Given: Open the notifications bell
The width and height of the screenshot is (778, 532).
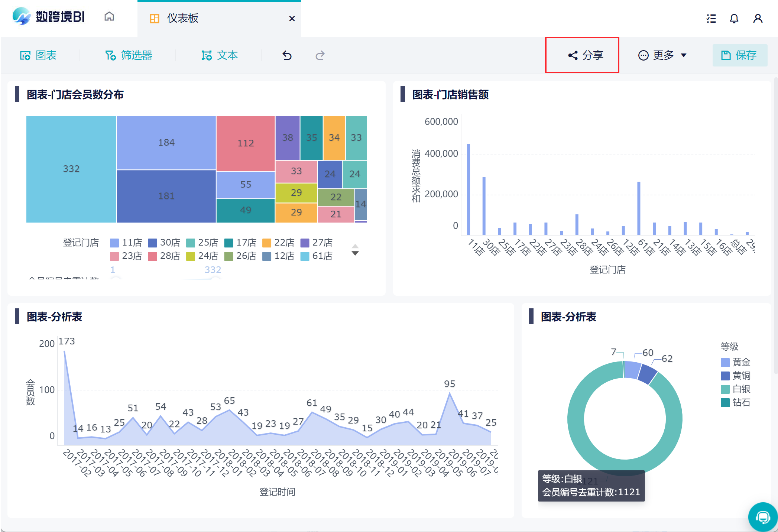Looking at the screenshot, I should (734, 19).
